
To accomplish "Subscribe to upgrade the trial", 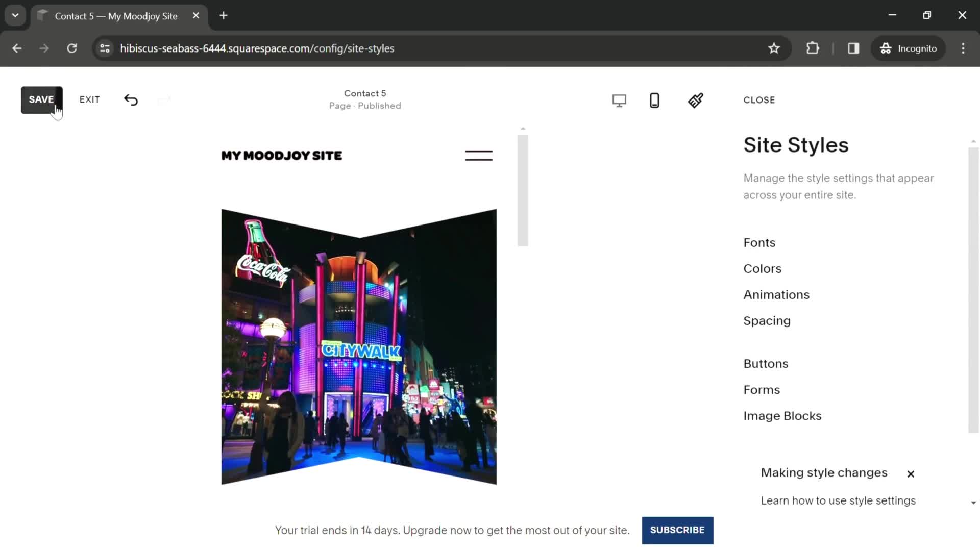I will 677,530.
